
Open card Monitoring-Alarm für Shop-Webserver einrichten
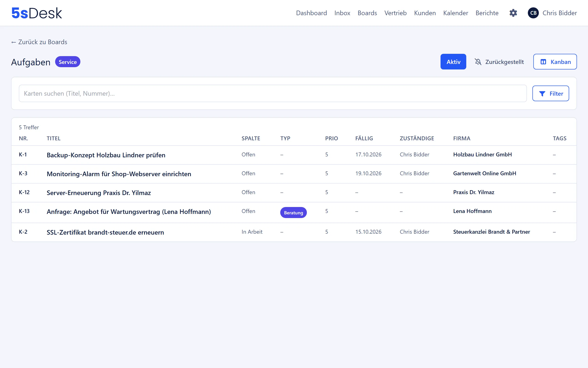(119, 174)
